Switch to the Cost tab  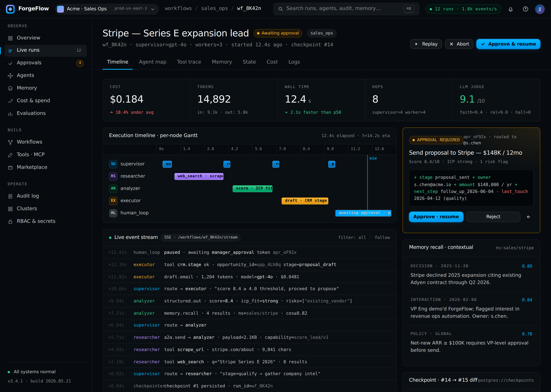pos(272,62)
